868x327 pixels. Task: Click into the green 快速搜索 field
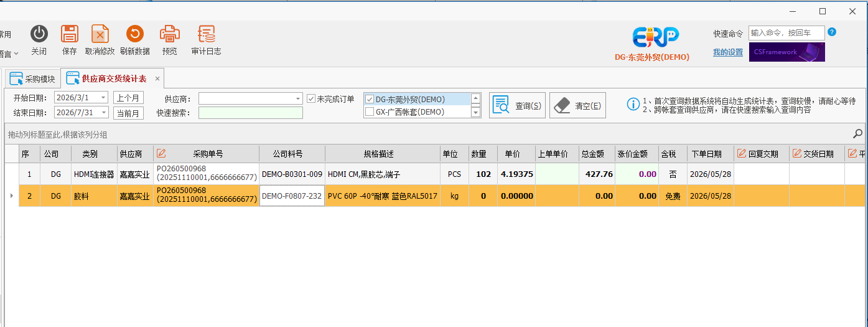[x=251, y=113]
